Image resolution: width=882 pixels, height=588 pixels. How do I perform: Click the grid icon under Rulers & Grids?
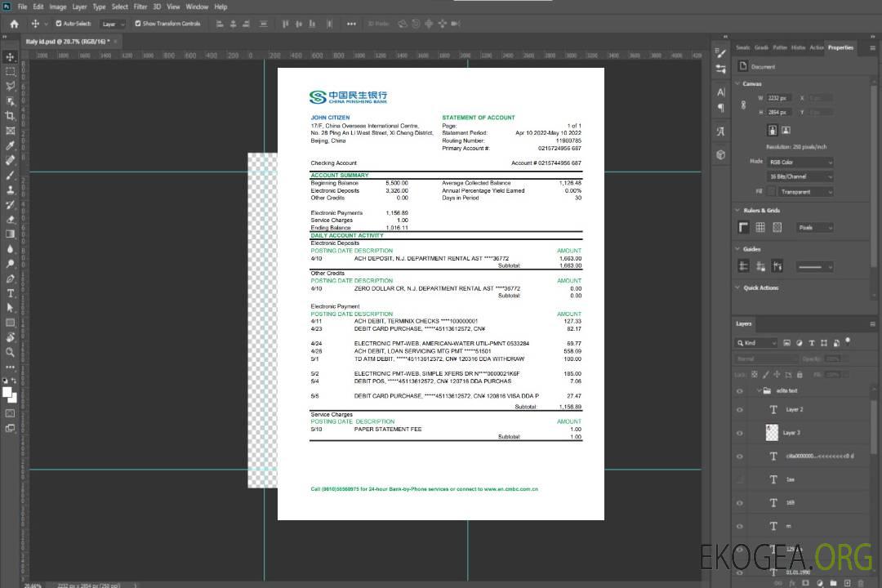[x=760, y=228]
